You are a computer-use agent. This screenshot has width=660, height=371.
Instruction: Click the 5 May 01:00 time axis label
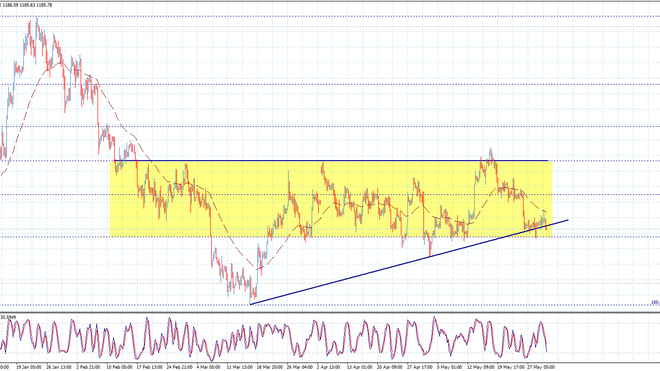point(451,367)
